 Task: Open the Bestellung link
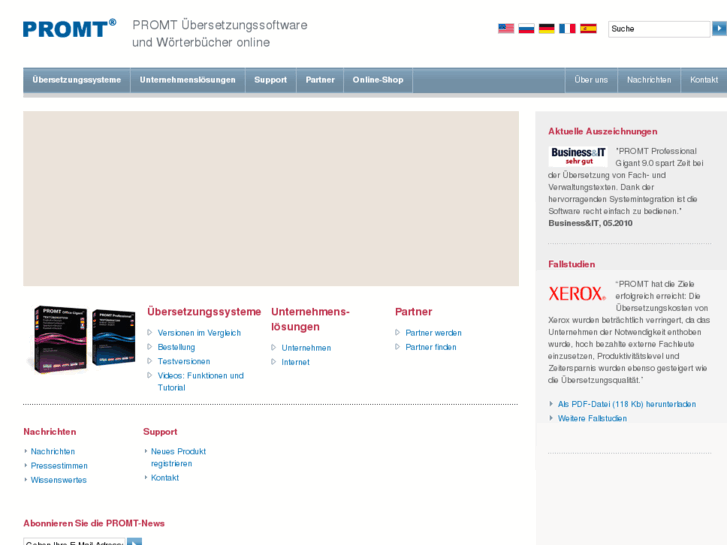tap(176, 347)
